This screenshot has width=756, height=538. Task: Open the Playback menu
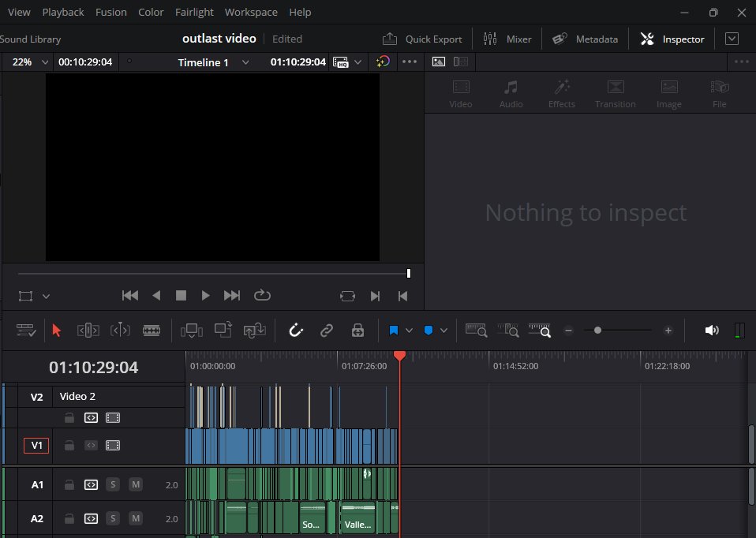[x=63, y=12]
